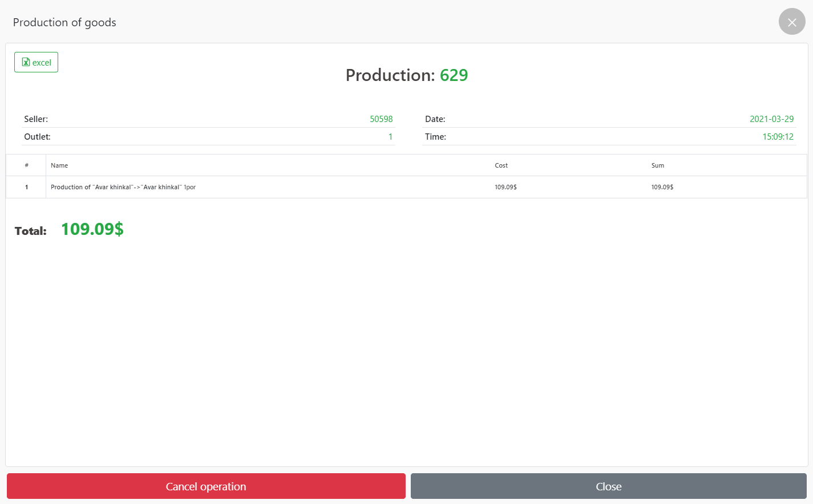Click the green Total amount 109.09$
Image resolution: width=813 pixels, height=504 pixels.
point(92,229)
